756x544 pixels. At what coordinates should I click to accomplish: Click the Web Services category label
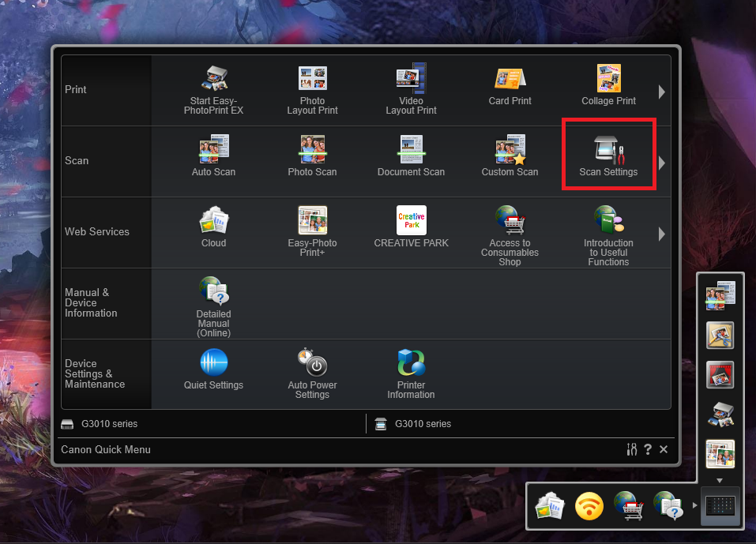pos(97,232)
